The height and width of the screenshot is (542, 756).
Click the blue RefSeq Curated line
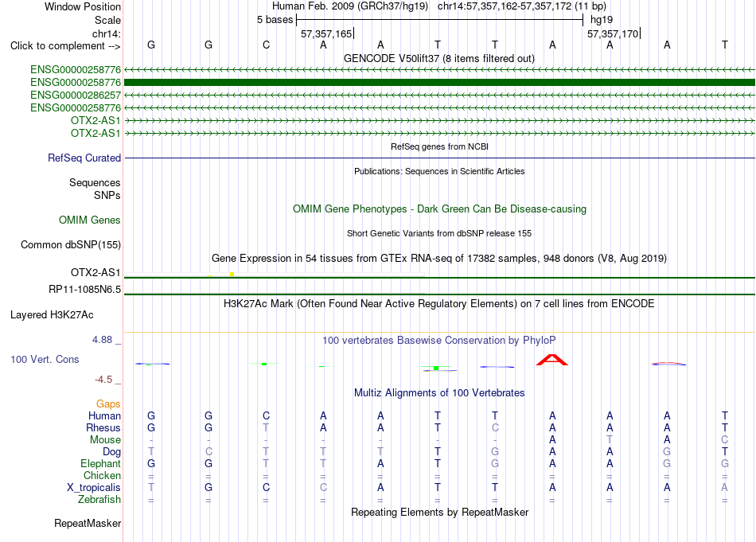(439, 158)
